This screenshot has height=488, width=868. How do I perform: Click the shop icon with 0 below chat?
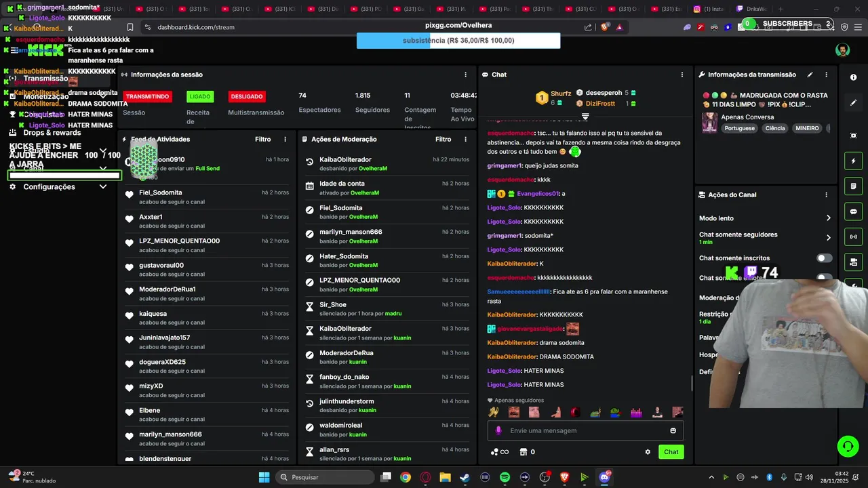(527, 452)
